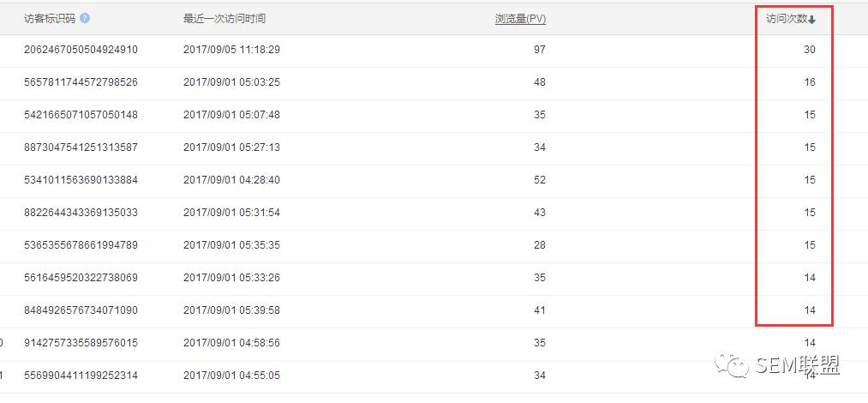
Task: Click the PV value 97
Action: tap(539, 50)
